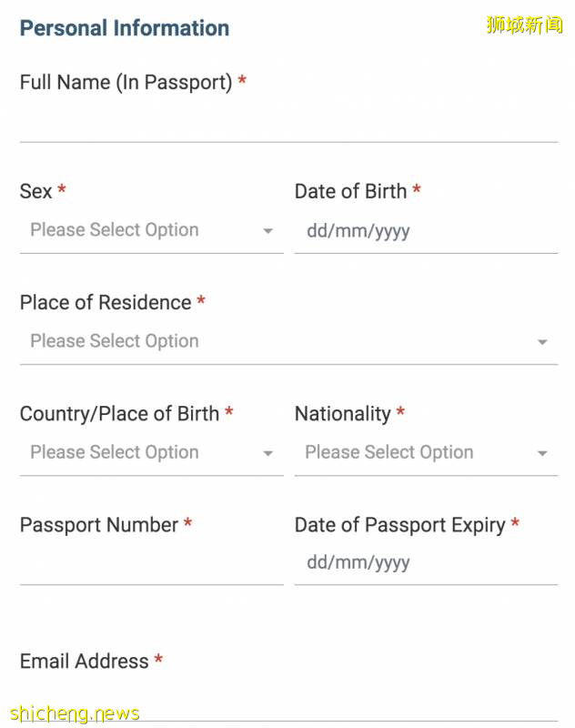Click the Passport Number input field
This screenshot has width=575, height=728.
pyautogui.click(x=151, y=564)
